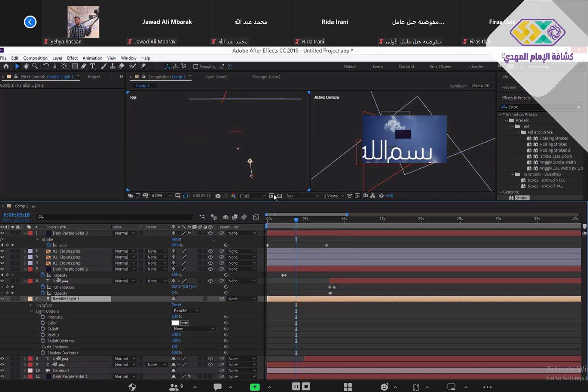
Task: Select the Rotation tool
Action: [46, 66]
